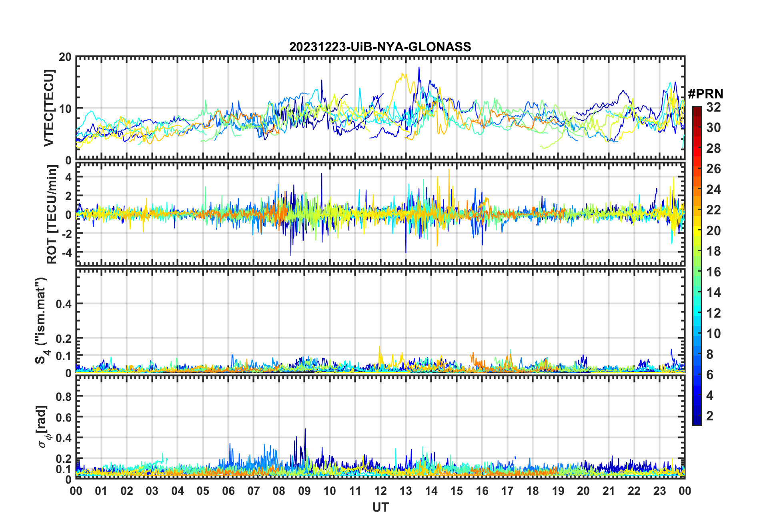Click the VTEC[TECU] y-axis label
The width and height of the screenshot is (761, 532).
49,108
